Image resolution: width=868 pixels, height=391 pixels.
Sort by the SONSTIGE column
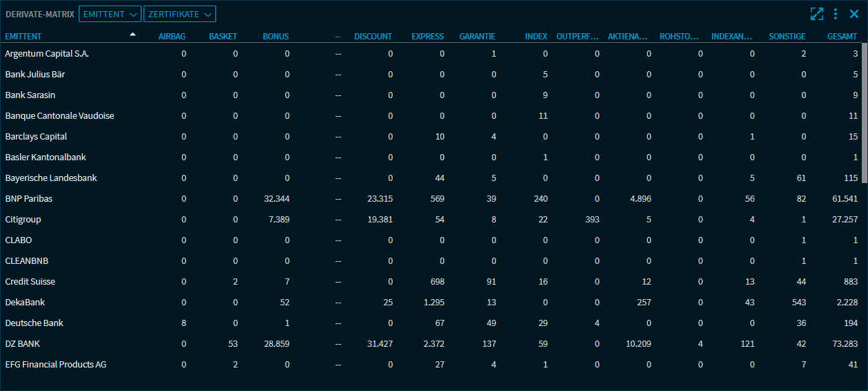coord(787,37)
